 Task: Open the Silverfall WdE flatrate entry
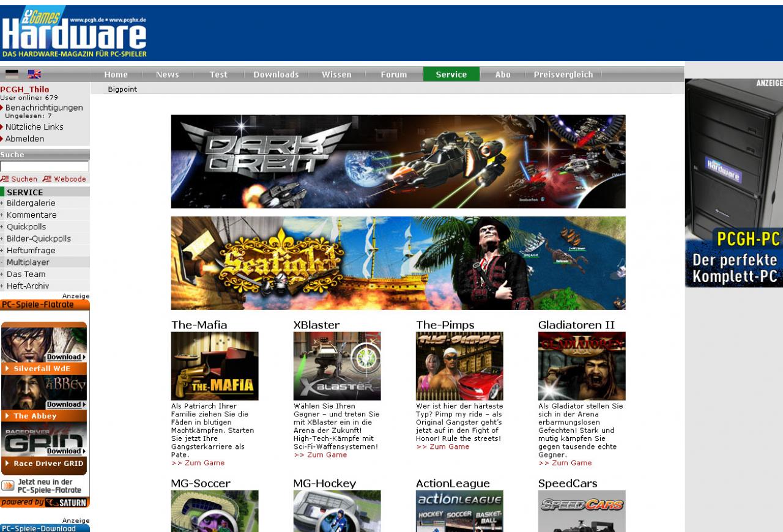tap(44, 369)
